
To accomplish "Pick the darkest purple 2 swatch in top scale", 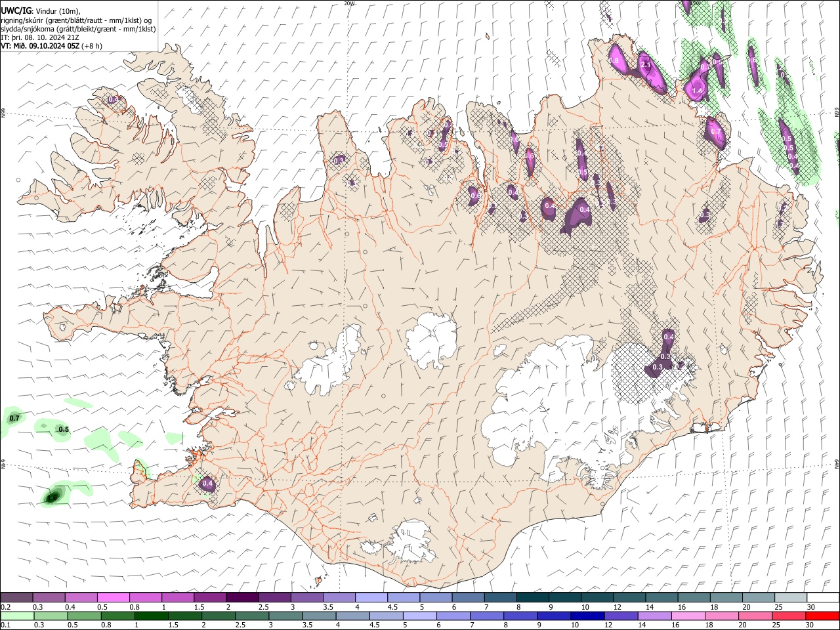I will [x=241, y=597].
